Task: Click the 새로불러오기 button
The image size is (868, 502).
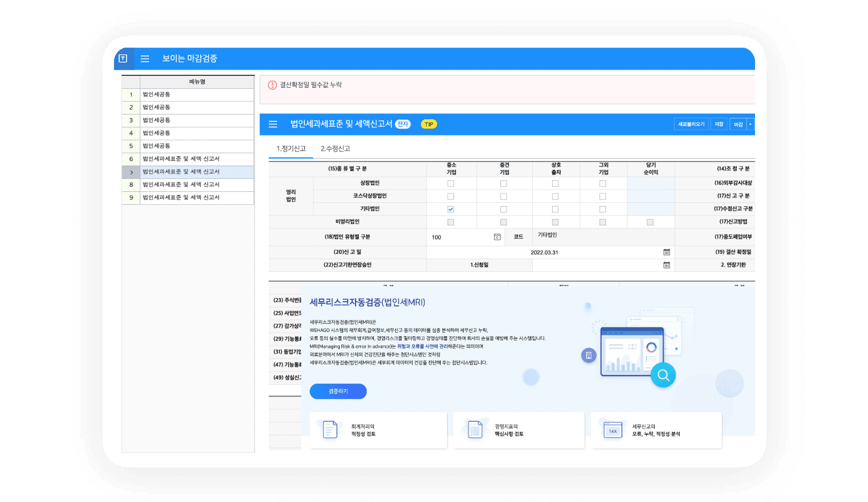Action: coord(691,124)
